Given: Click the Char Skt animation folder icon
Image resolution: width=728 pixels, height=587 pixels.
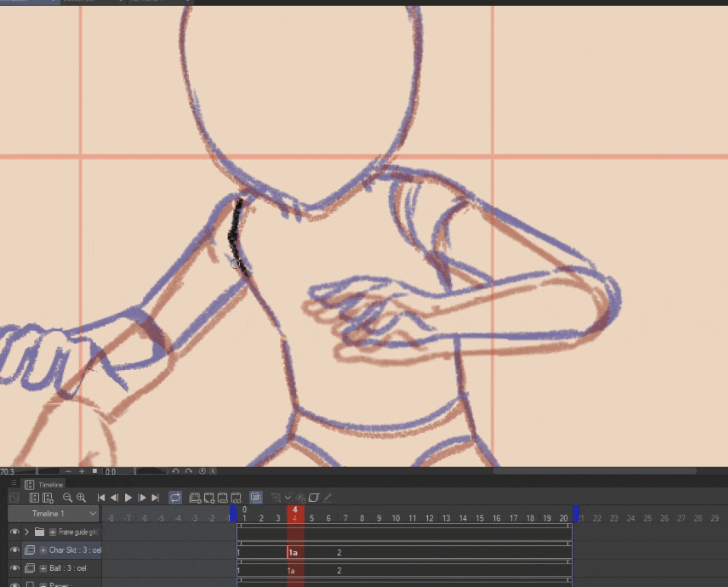Looking at the screenshot, I should click(x=30, y=550).
